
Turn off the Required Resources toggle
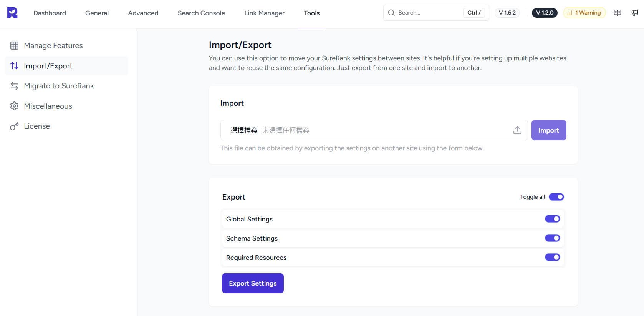pos(553,257)
